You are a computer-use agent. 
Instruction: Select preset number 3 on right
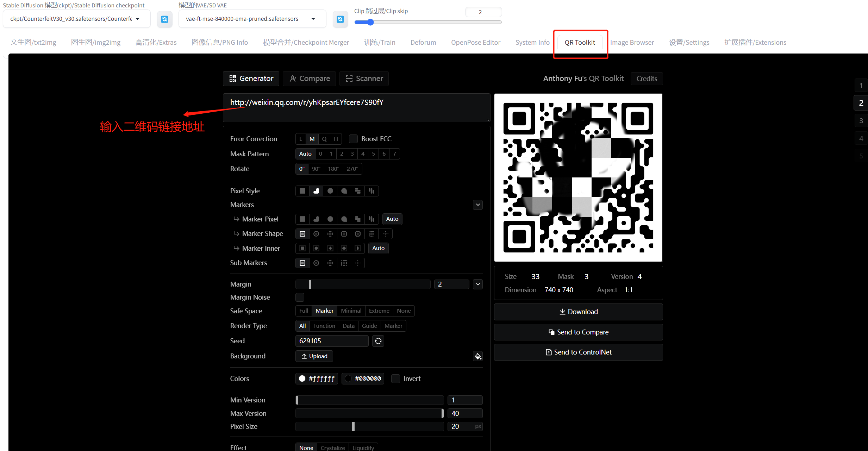click(861, 121)
